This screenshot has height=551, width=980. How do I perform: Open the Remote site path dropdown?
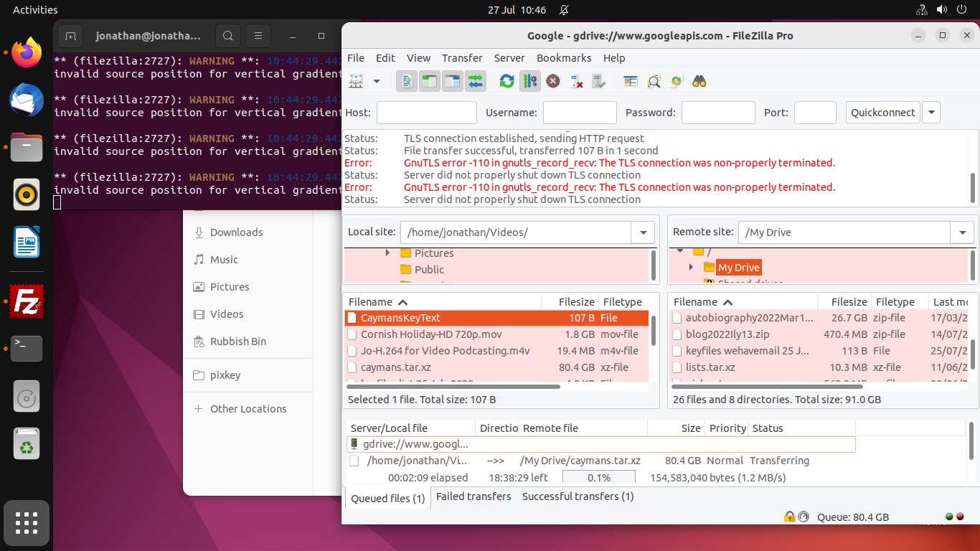point(962,232)
